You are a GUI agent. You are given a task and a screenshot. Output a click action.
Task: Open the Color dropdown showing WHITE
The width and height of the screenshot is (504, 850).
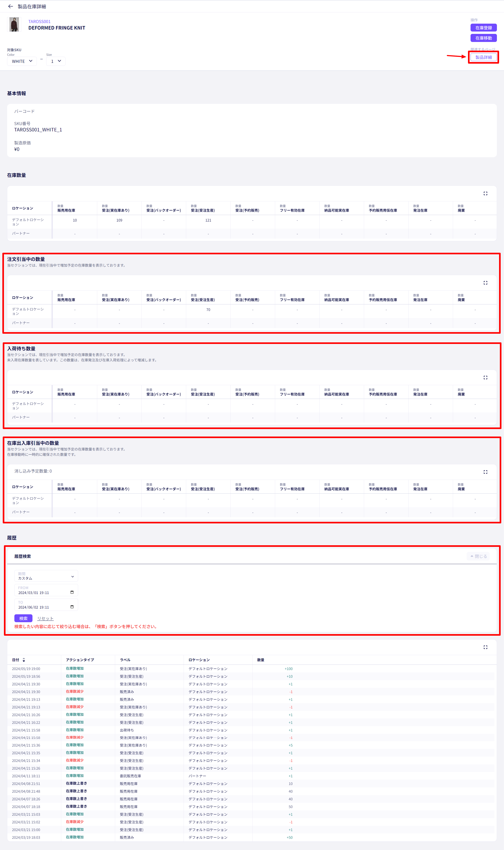click(22, 61)
